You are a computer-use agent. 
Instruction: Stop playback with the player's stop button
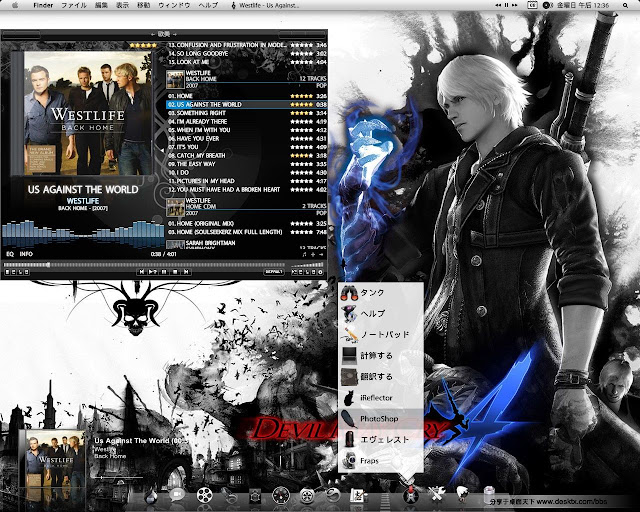point(175,272)
